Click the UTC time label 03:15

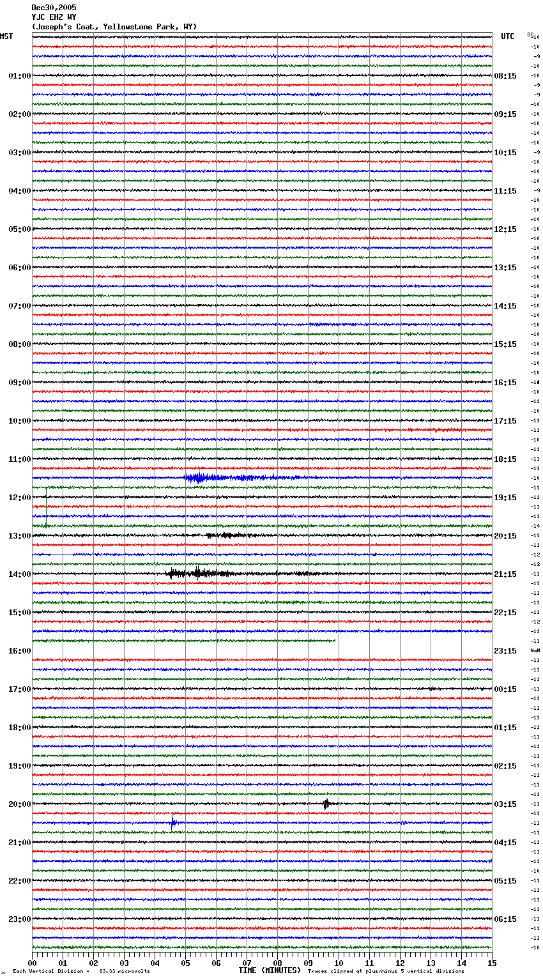505,804
